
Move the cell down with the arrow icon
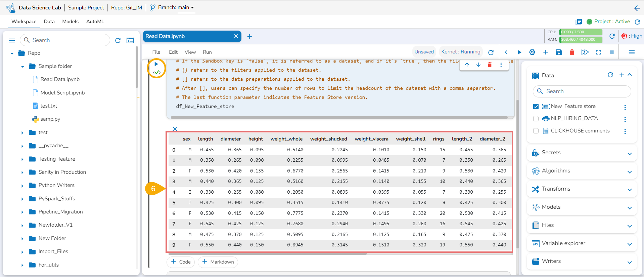click(478, 65)
